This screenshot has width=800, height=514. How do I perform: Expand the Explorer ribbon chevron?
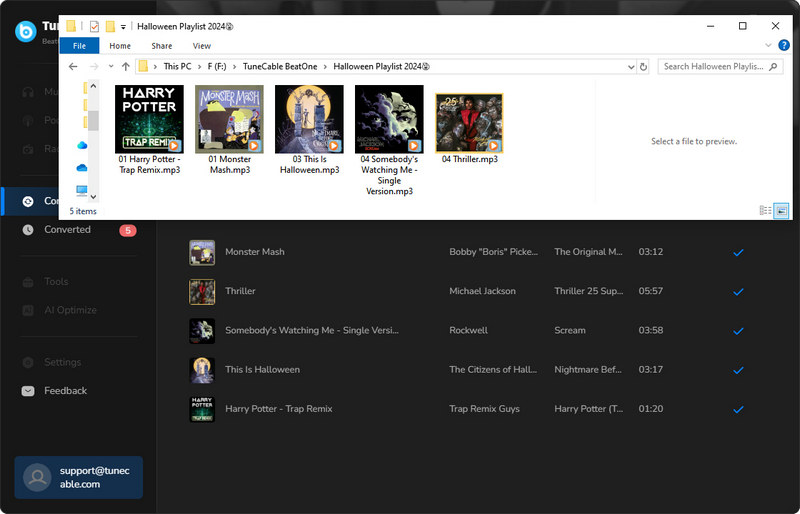point(768,45)
